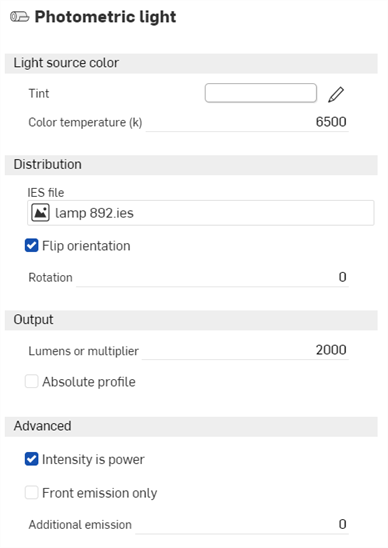Click the Photometric light header icon

[x=19, y=17]
